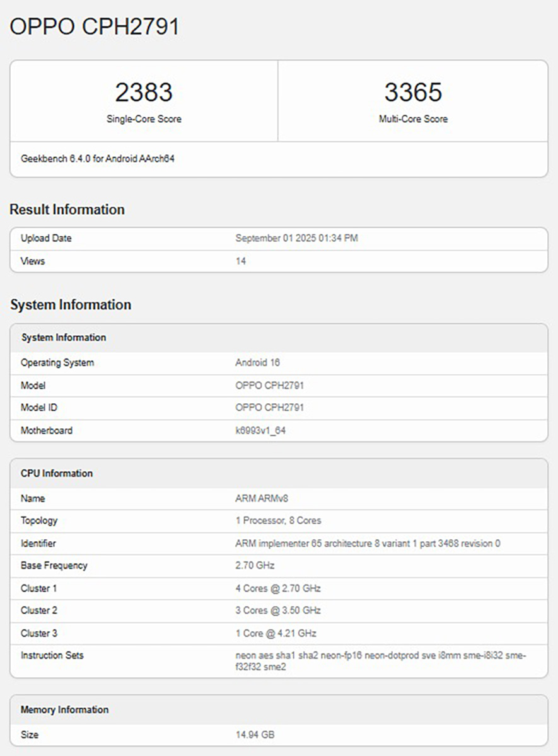Click the Cluster 1 row label
The image size is (558, 756).
pyautogui.click(x=39, y=588)
